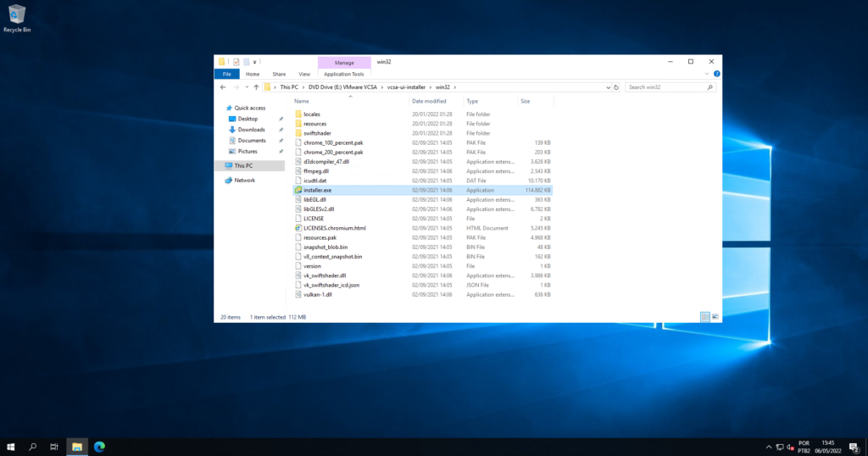The width and height of the screenshot is (868, 456).
Task: Select libGLESv2.dll file
Action: pyautogui.click(x=319, y=209)
